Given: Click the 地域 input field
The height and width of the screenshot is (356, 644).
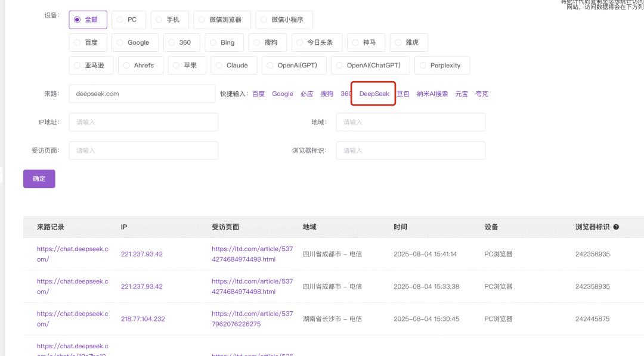Looking at the screenshot, I should pyautogui.click(x=410, y=122).
